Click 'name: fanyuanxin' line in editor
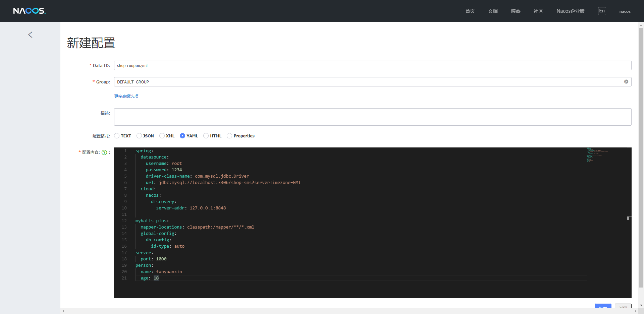The width and height of the screenshot is (644, 314). 161,272
